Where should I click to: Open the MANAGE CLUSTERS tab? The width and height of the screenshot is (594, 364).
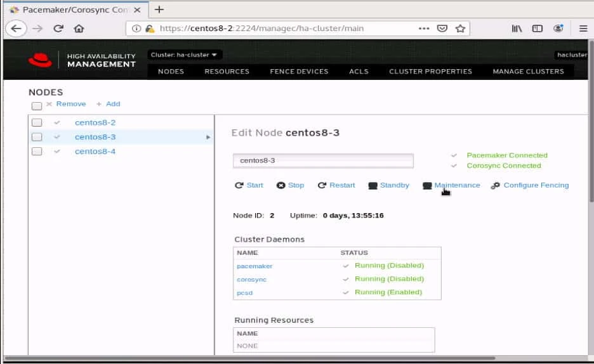click(529, 72)
